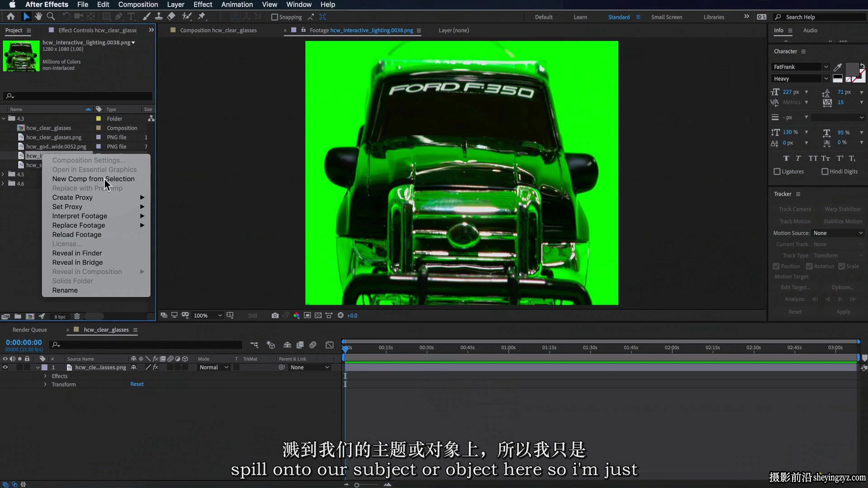Click the Graph Editor icon in timeline

(x=330, y=345)
